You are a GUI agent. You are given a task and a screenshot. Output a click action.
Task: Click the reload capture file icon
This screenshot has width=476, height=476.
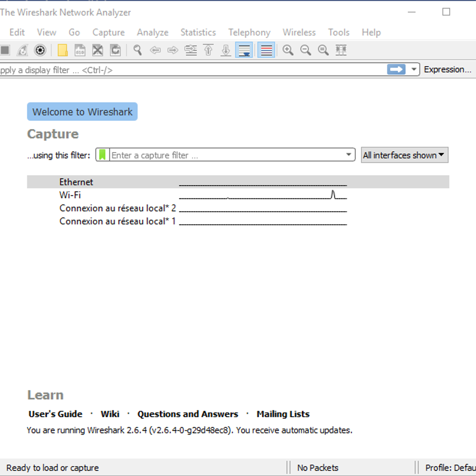115,50
